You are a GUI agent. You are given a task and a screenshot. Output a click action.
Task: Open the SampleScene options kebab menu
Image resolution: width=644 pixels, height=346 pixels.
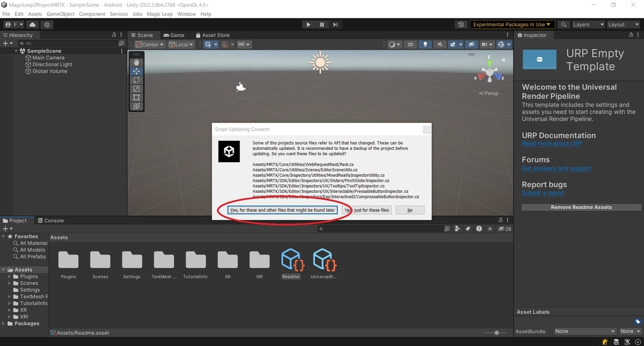(x=122, y=51)
